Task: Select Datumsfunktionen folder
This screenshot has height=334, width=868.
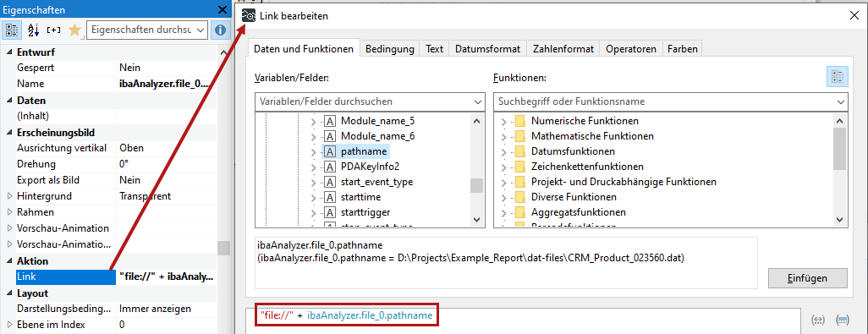Action: (x=573, y=151)
